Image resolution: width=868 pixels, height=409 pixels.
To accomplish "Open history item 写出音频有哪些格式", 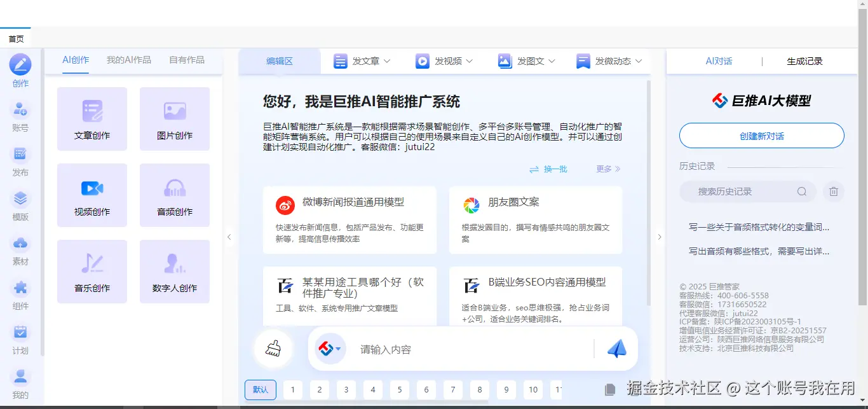I will click(x=759, y=251).
